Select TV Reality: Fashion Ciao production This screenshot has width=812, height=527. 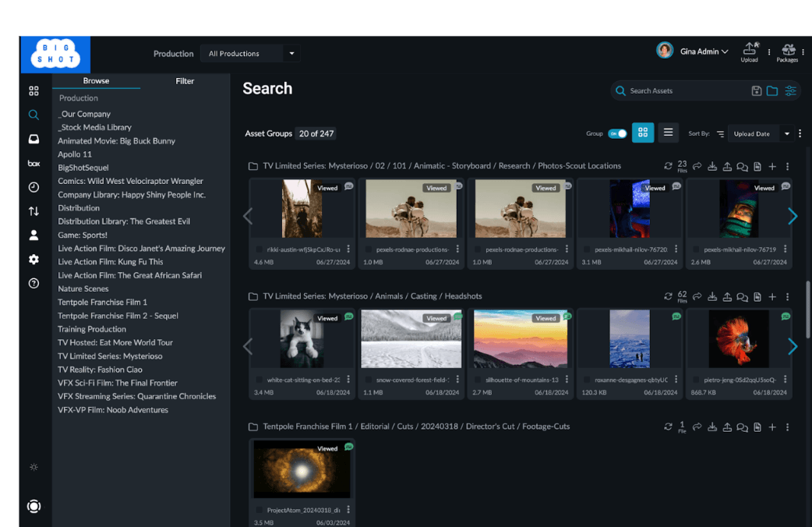coord(100,370)
